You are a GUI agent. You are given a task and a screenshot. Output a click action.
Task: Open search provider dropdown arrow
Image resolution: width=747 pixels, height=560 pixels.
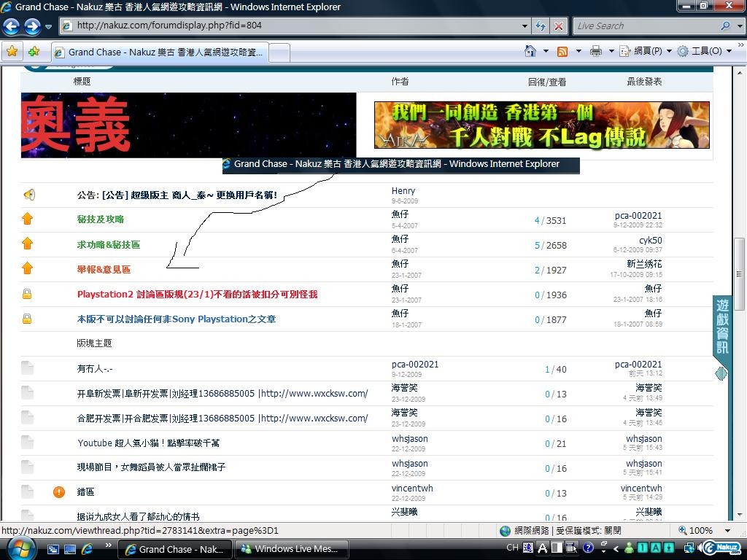tap(740, 26)
